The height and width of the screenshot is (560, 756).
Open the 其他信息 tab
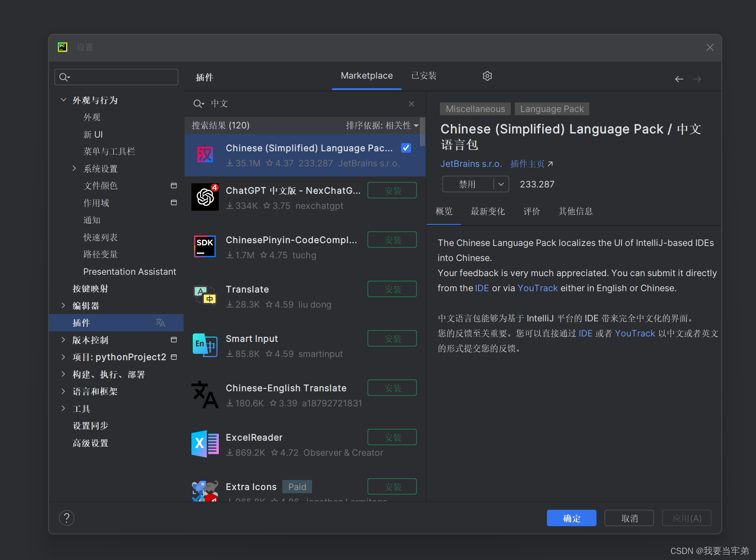click(576, 211)
